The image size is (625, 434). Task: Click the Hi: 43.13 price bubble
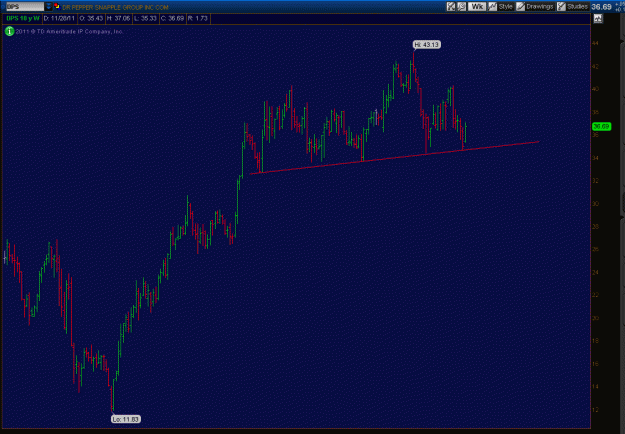[x=427, y=45]
